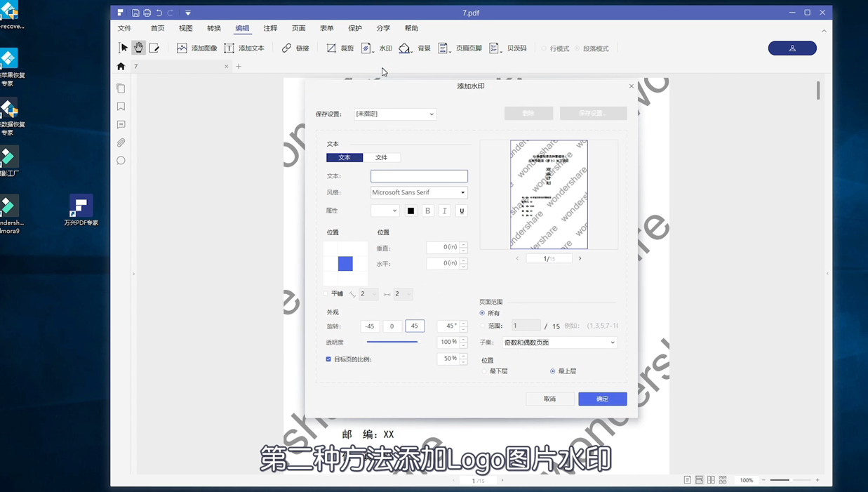Click the black text color swatch

pos(410,211)
